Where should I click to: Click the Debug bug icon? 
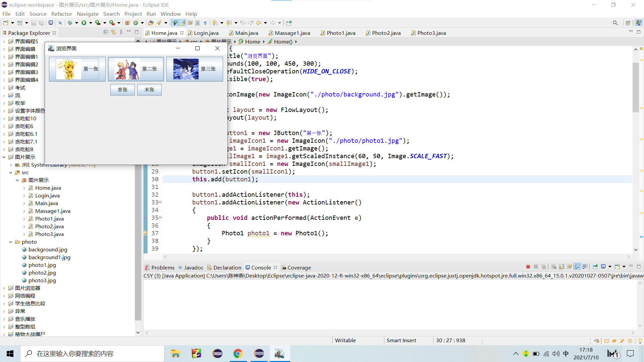[70, 23]
